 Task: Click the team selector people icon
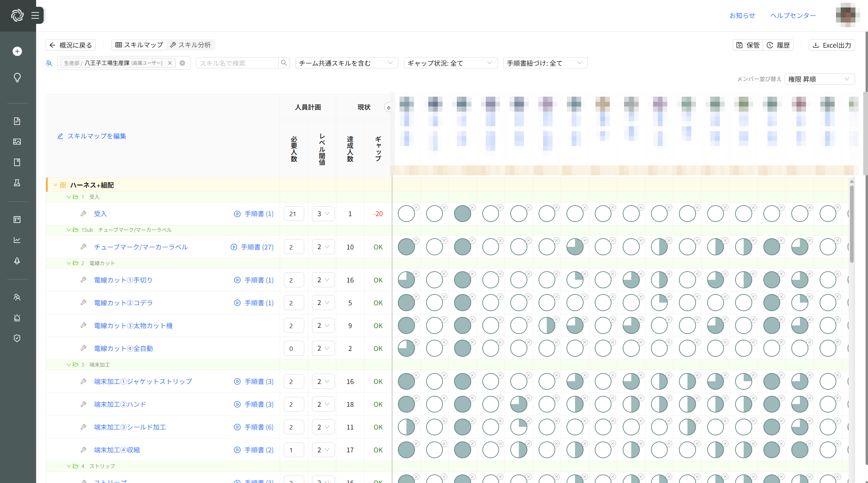point(49,63)
